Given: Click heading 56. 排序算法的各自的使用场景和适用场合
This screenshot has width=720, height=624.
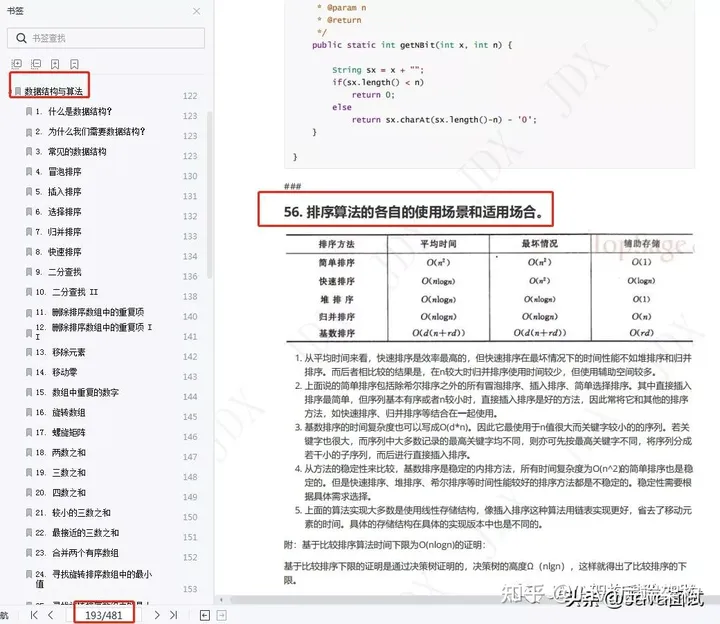Looking at the screenshot, I should [413, 212].
